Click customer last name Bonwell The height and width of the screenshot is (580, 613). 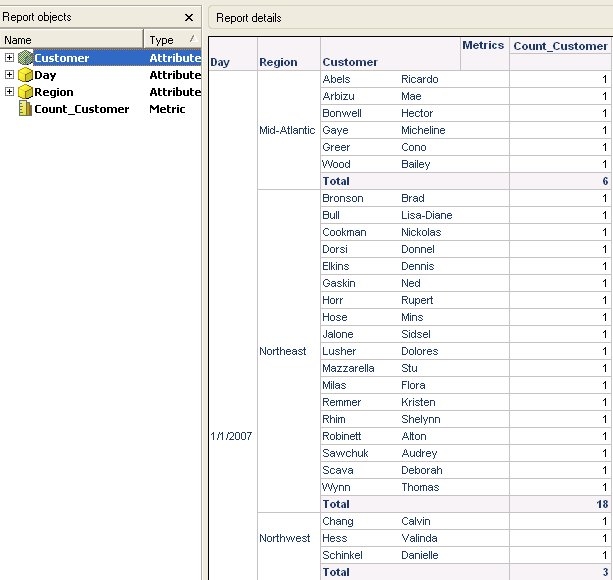pyautogui.click(x=342, y=113)
